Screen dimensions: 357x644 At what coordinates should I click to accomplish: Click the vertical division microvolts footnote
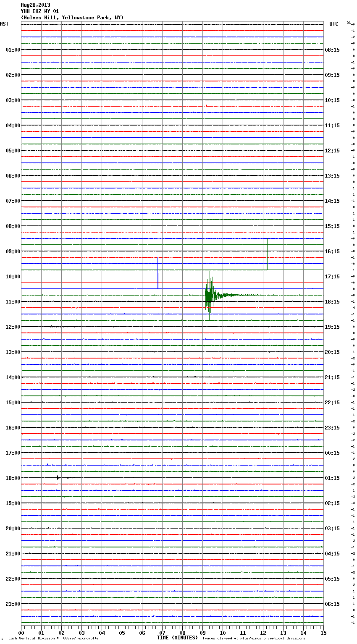(53, 639)
